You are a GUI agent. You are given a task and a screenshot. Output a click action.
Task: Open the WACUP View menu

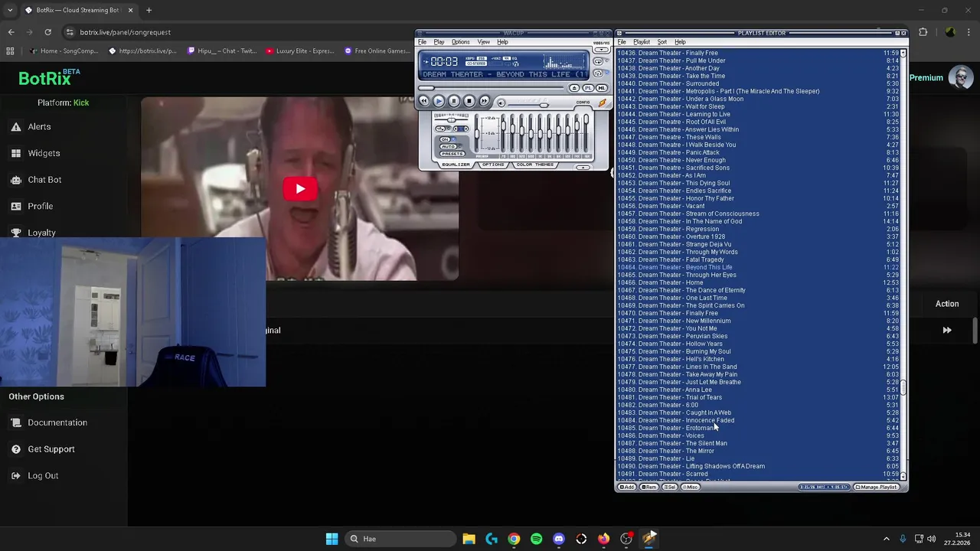pos(484,42)
